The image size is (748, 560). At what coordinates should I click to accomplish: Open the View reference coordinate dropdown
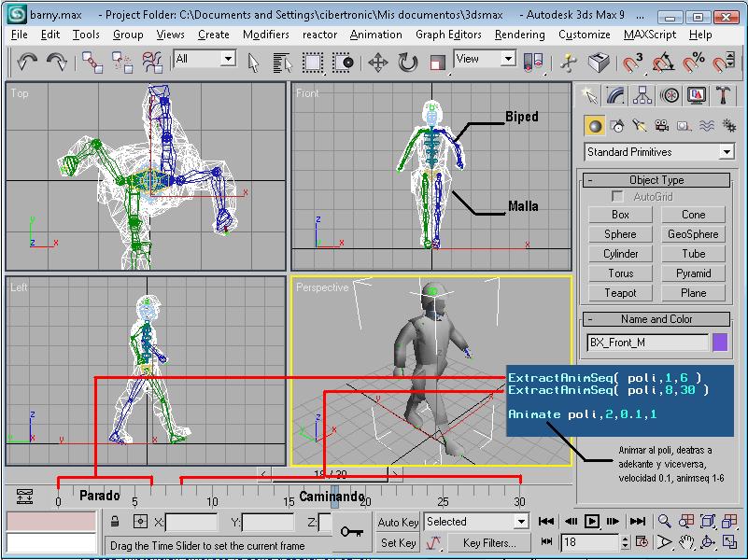(x=485, y=59)
